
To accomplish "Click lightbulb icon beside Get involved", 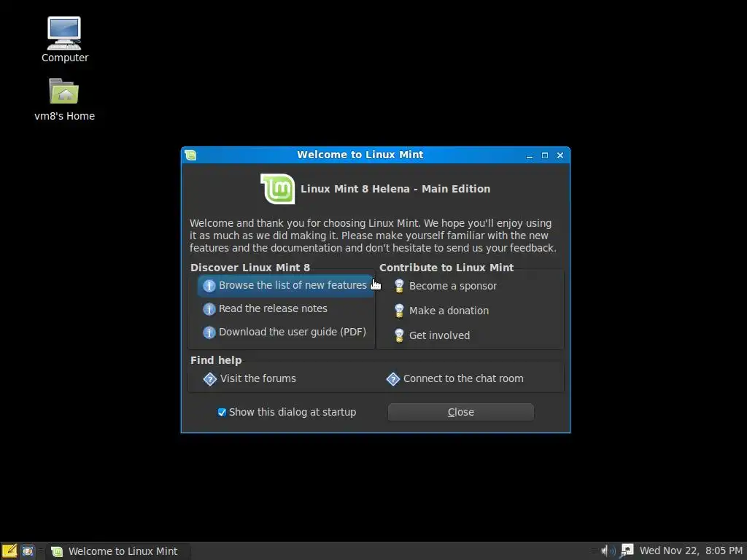I will click(399, 335).
